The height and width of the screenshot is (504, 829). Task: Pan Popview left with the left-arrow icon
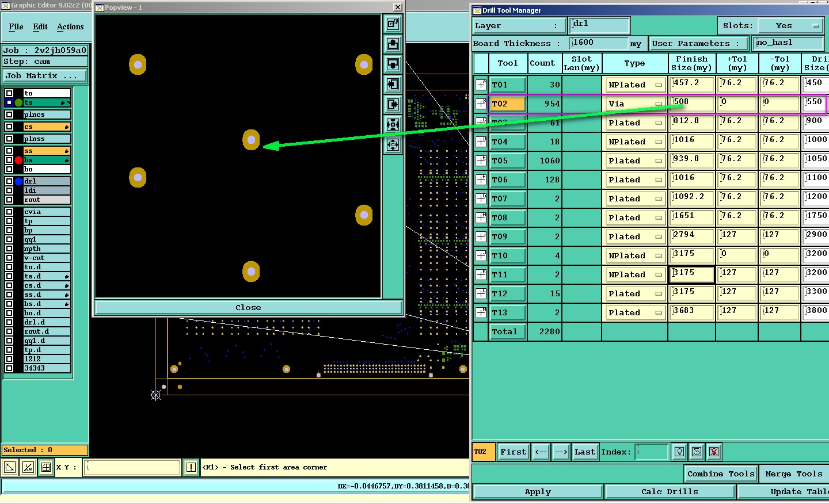[x=393, y=84]
